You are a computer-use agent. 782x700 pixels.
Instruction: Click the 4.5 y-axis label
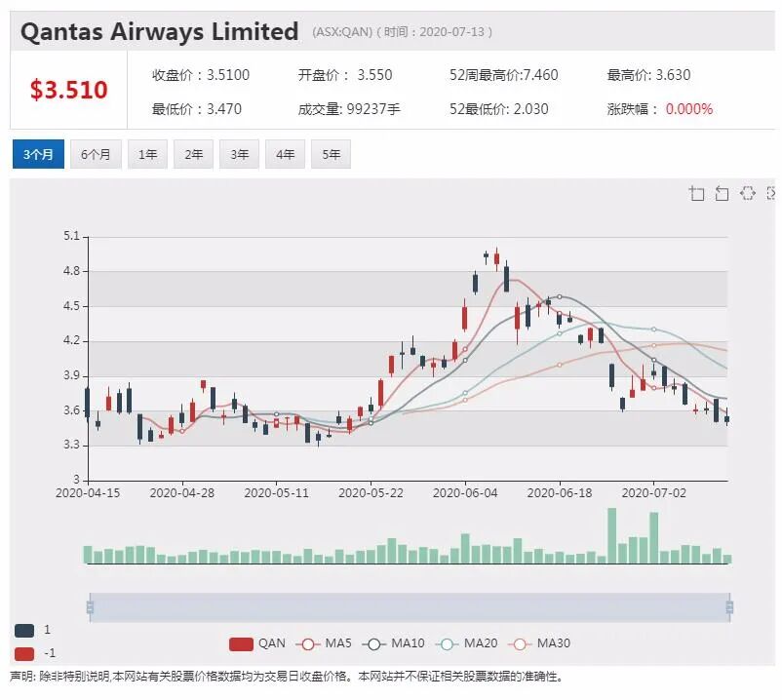coord(71,305)
